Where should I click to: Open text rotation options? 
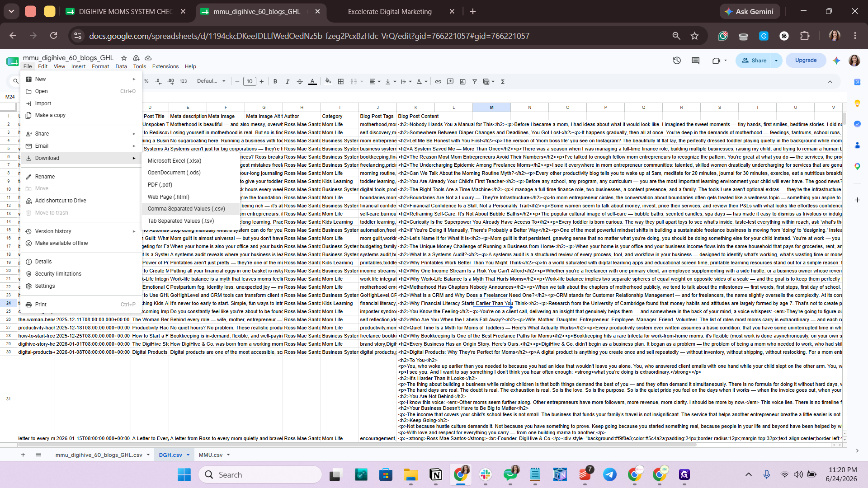coord(421,81)
